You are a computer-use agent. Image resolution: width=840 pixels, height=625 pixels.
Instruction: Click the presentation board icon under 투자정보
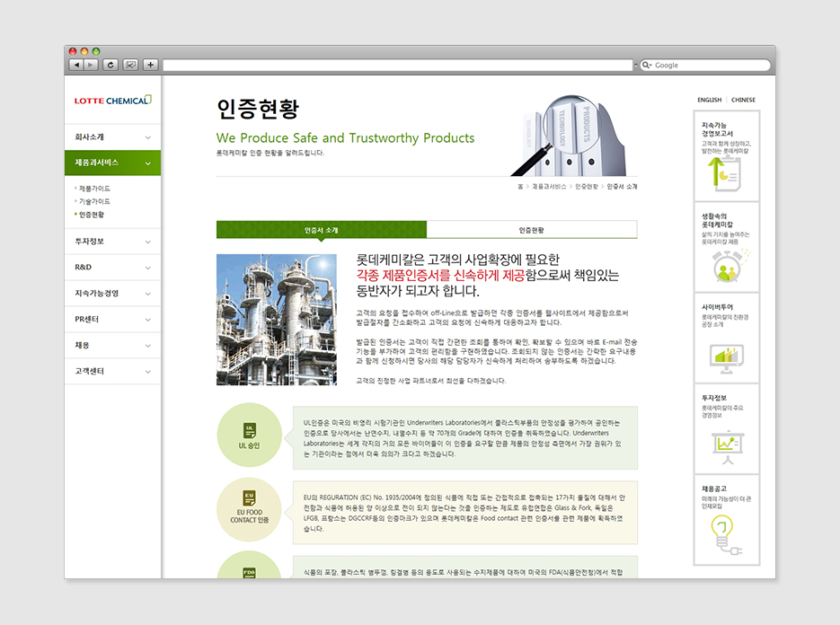click(728, 446)
